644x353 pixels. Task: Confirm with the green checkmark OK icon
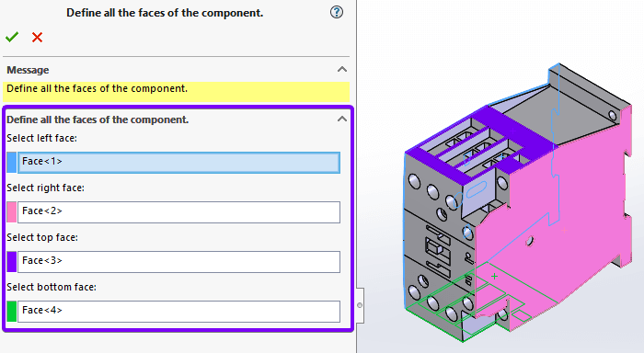pos(12,38)
